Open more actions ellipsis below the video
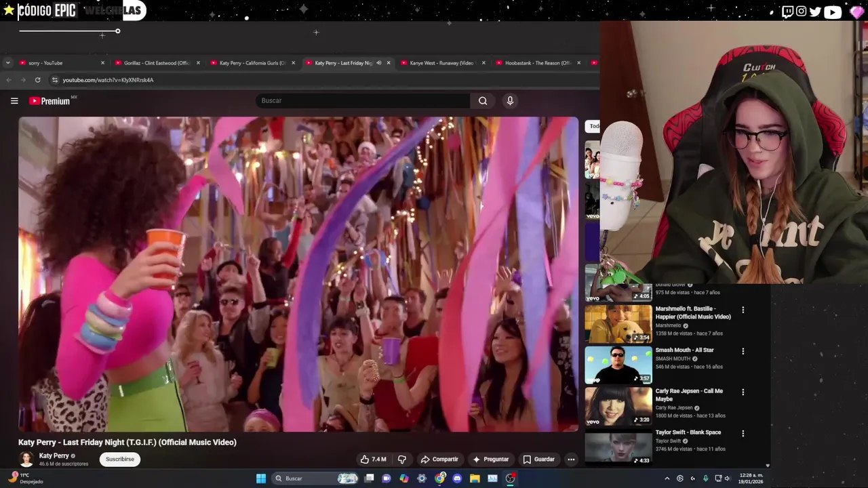The image size is (868, 488). (x=571, y=460)
